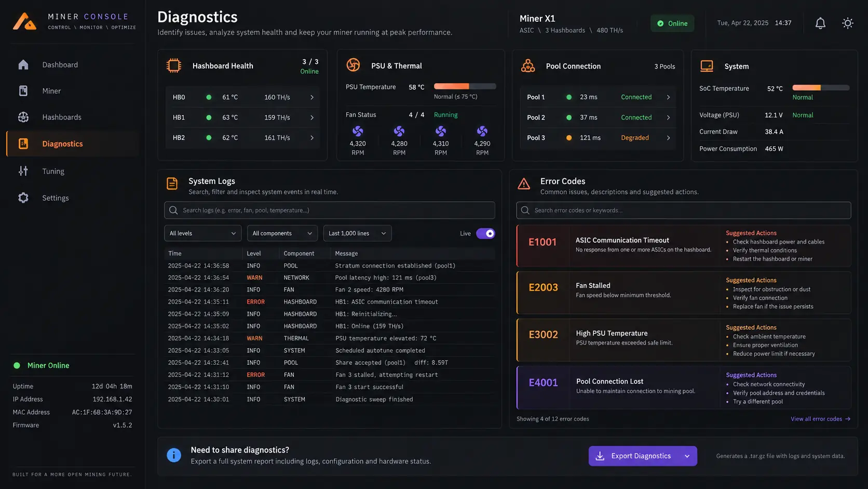Click the Hashboard Health chip icon

coord(174,66)
